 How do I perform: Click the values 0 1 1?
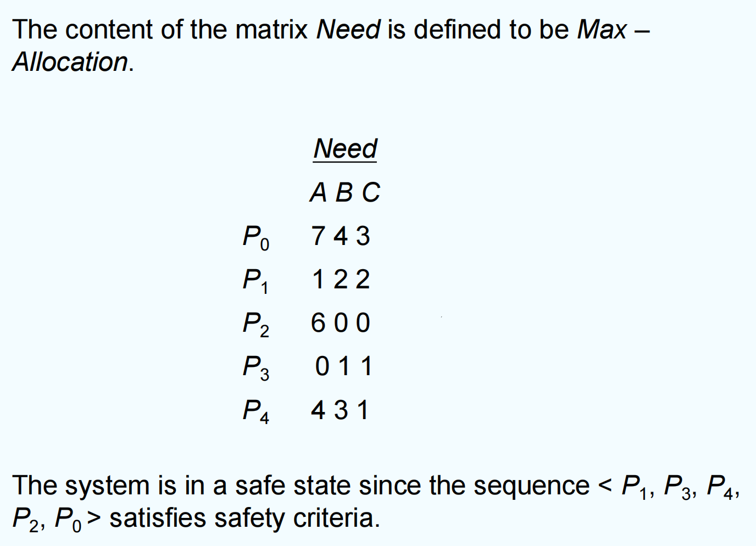pyautogui.click(x=343, y=366)
